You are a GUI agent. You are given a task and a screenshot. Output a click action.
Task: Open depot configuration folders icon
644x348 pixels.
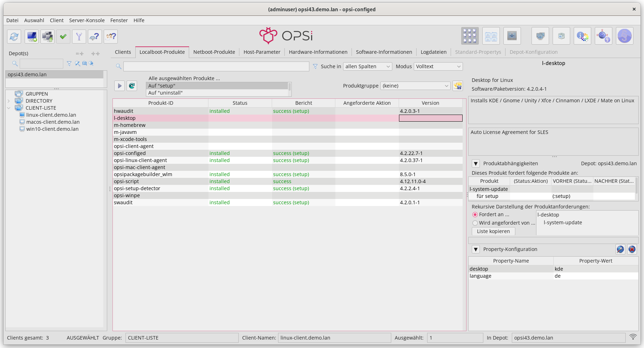tap(491, 36)
